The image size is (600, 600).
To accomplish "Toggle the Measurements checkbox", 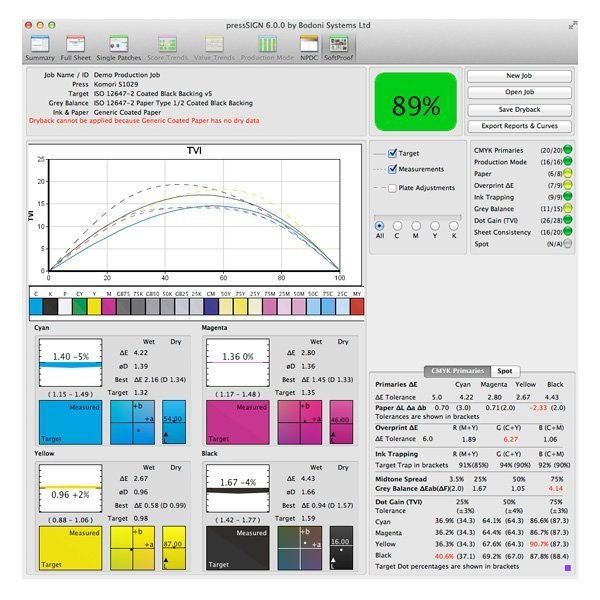I will [x=392, y=170].
